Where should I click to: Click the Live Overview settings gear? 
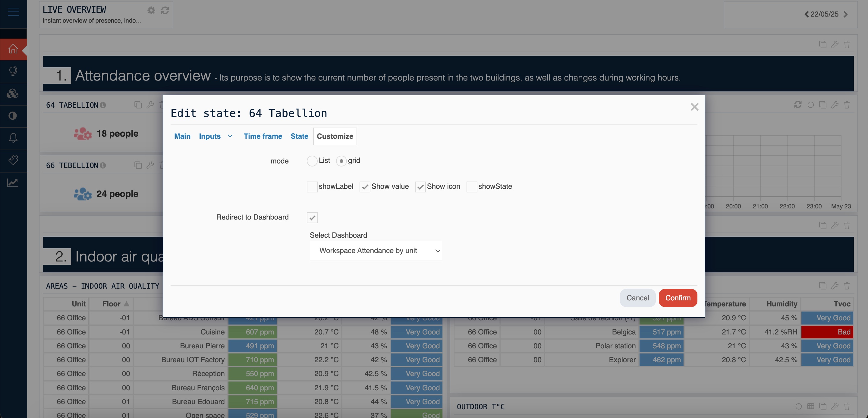151,11
